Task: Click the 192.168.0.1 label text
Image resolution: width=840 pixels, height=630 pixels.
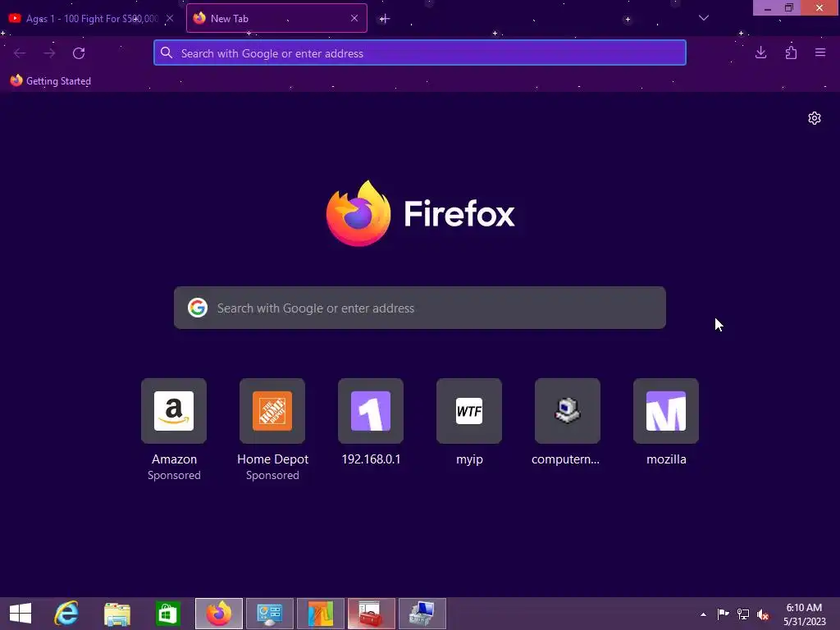Action: click(371, 459)
